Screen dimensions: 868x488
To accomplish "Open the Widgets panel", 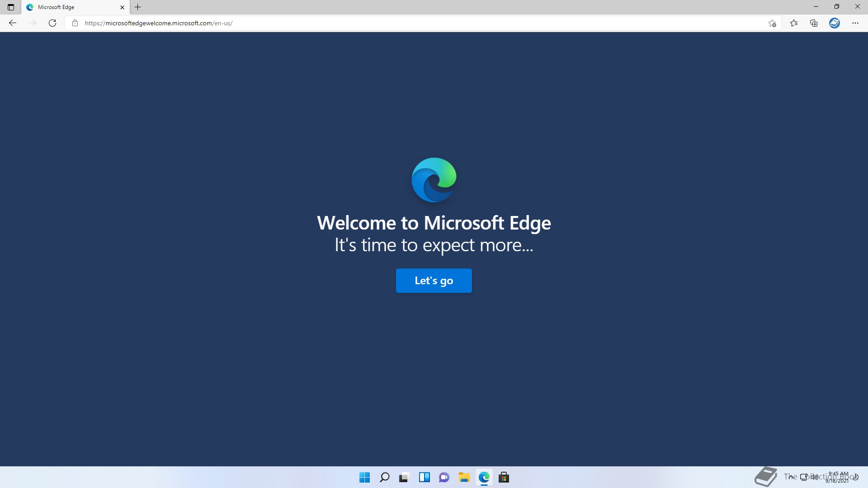I will tap(425, 477).
